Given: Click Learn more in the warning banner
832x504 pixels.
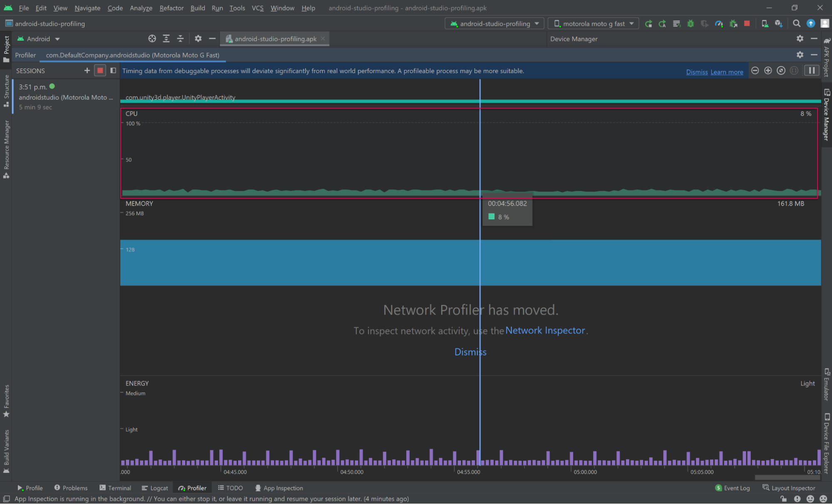Looking at the screenshot, I should click(727, 72).
